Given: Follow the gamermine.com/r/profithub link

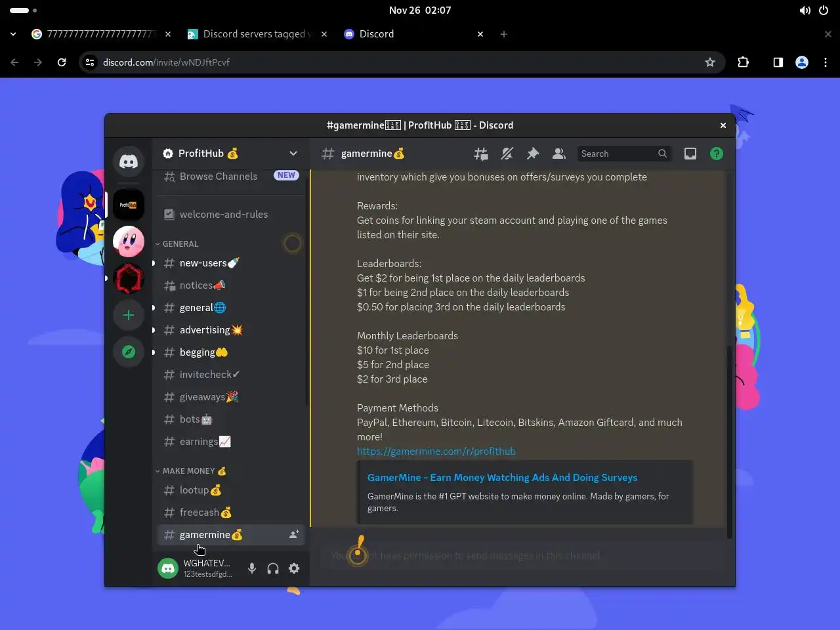Looking at the screenshot, I should coord(436,451).
